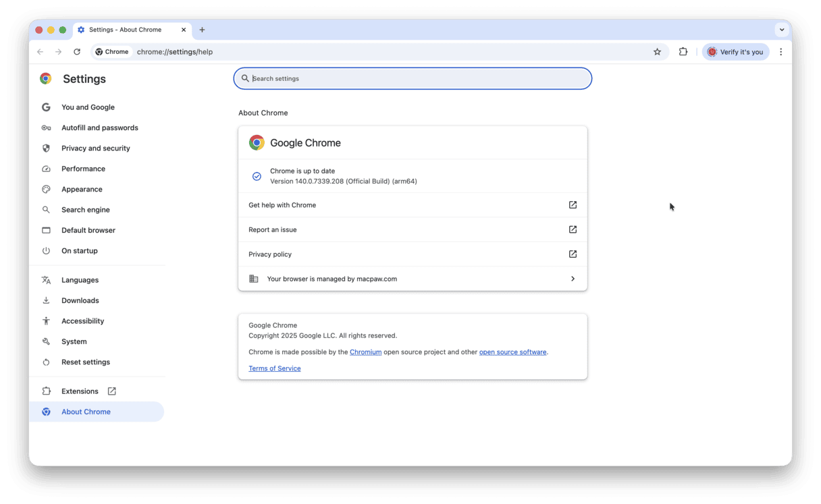Select the Performance gauge icon in sidebar

[46, 169]
